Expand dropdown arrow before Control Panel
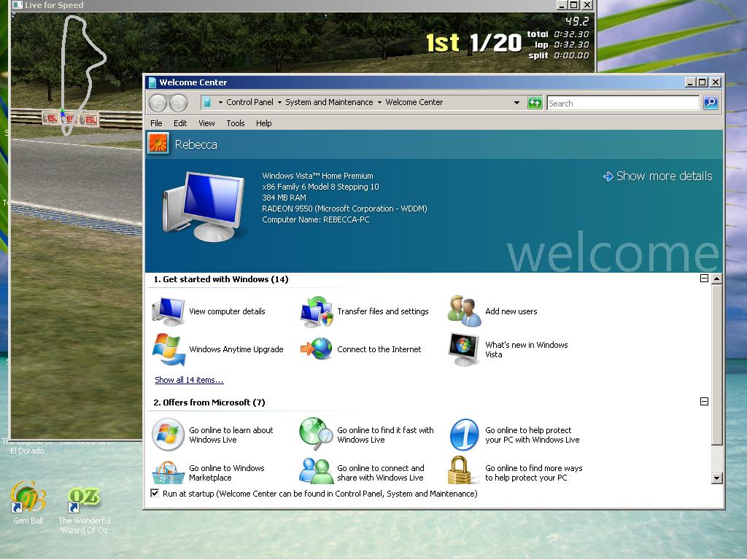The width and height of the screenshot is (747, 560). tap(220, 102)
